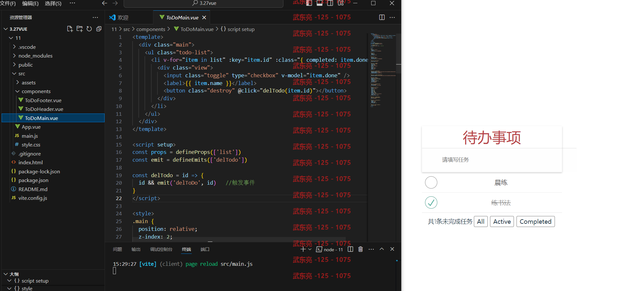Switch to the 输出 panel tab
This screenshot has width=644, height=291.
click(136, 249)
